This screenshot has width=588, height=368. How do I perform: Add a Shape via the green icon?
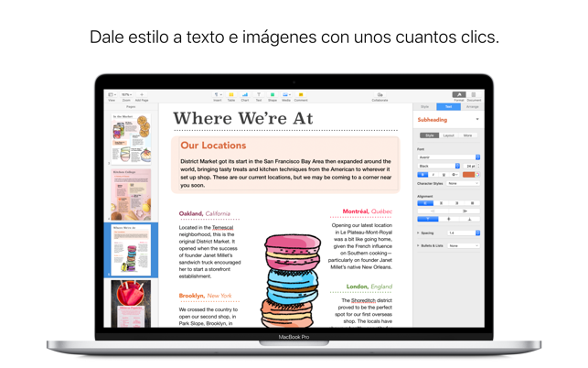pyautogui.click(x=273, y=94)
